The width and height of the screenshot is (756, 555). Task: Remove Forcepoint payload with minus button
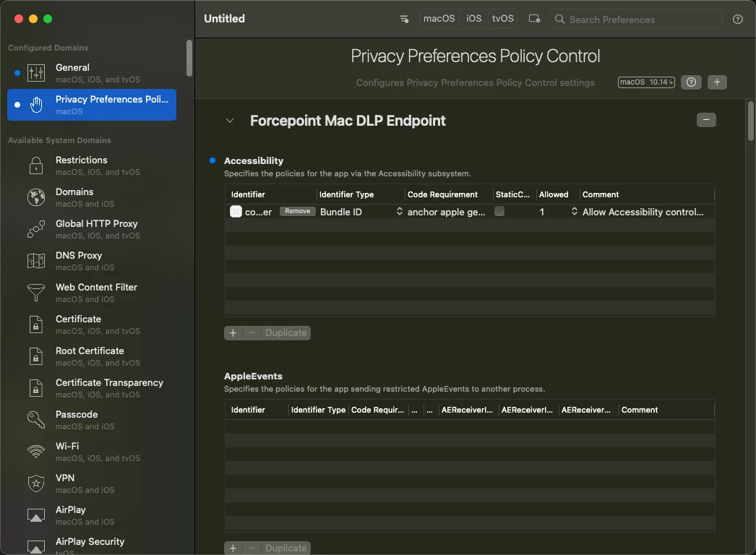pos(706,119)
